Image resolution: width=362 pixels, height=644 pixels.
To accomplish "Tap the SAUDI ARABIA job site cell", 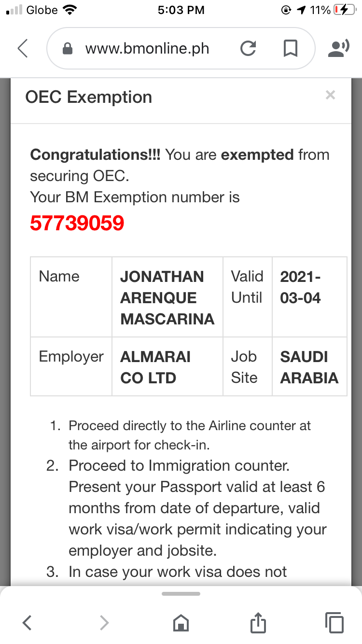I will pyautogui.click(x=309, y=367).
